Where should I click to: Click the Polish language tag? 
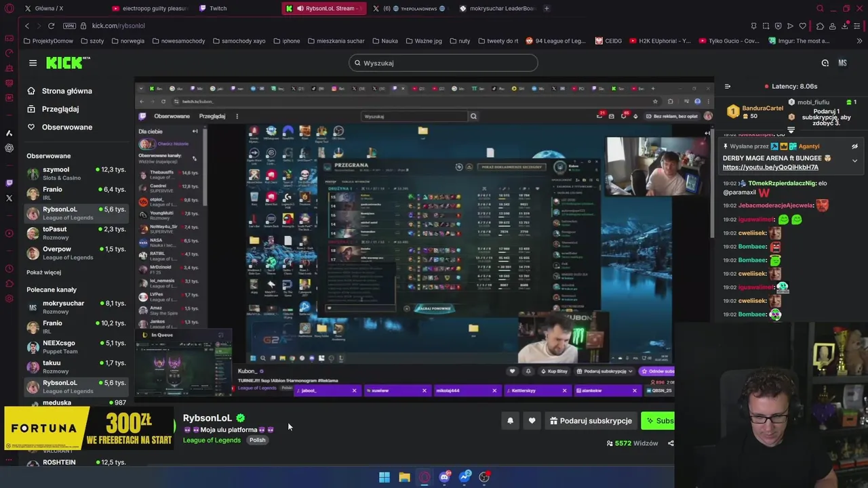click(257, 440)
